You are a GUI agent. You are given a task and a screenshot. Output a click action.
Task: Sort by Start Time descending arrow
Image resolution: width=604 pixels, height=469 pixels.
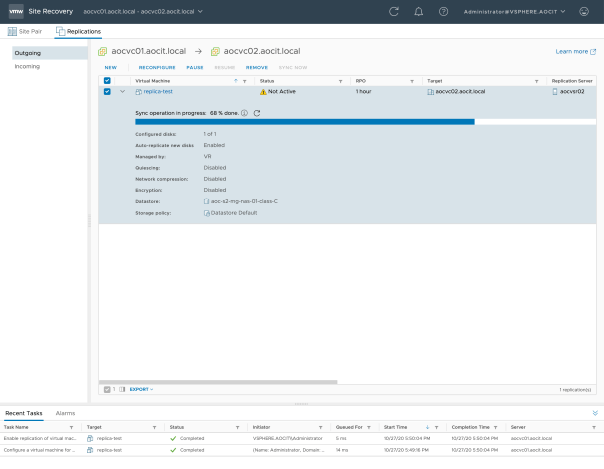(x=428, y=427)
